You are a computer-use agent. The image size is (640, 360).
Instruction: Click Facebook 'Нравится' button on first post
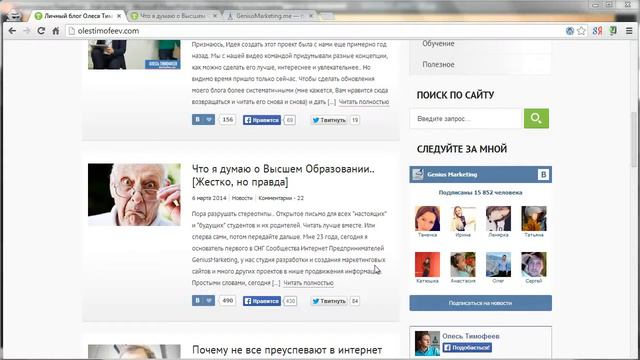point(262,120)
